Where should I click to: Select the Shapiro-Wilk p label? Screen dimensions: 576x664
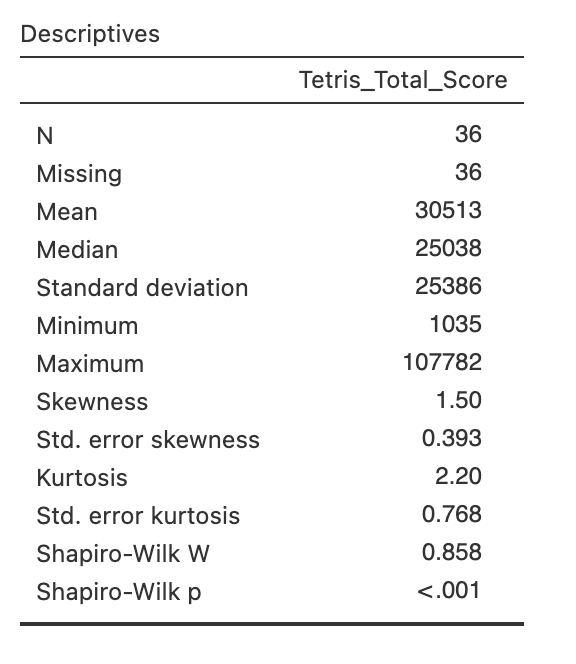119,592
